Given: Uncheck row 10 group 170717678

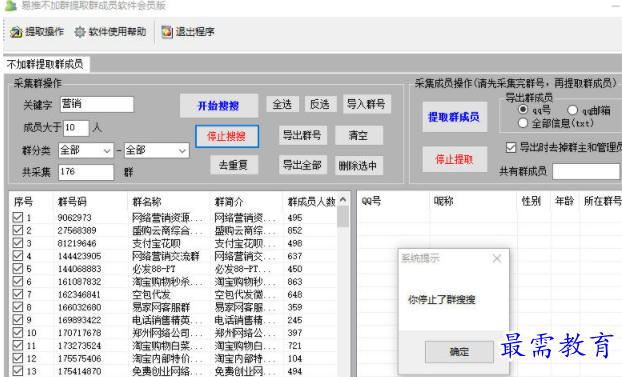Looking at the screenshot, I should pos(18,332).
